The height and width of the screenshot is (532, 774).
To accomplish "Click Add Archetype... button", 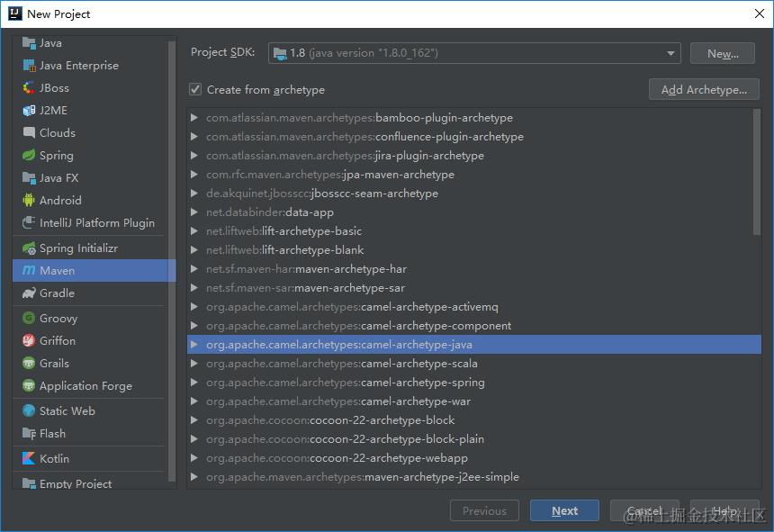I will (x=704, y=89).
